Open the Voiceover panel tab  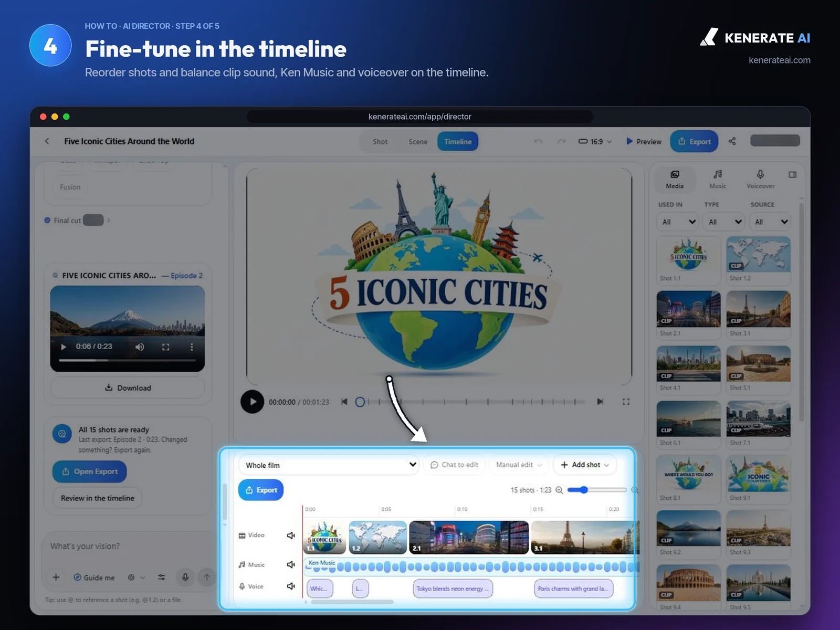(760, 179)
